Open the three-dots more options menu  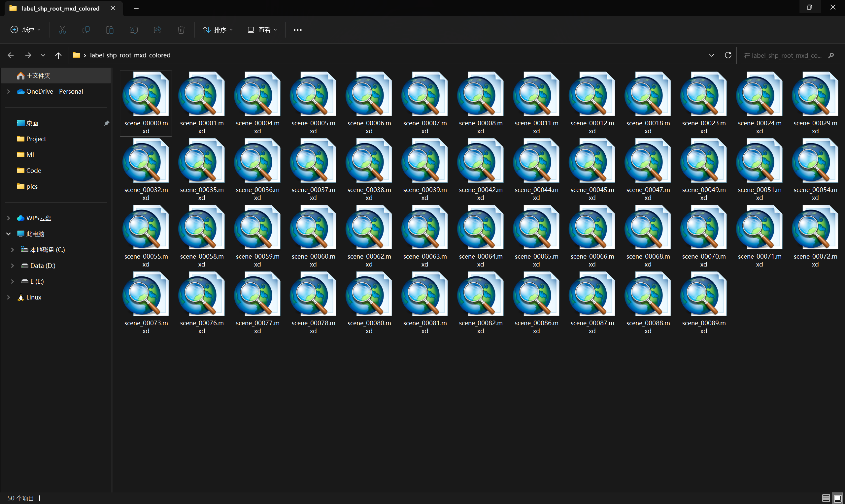coord(298,30)
